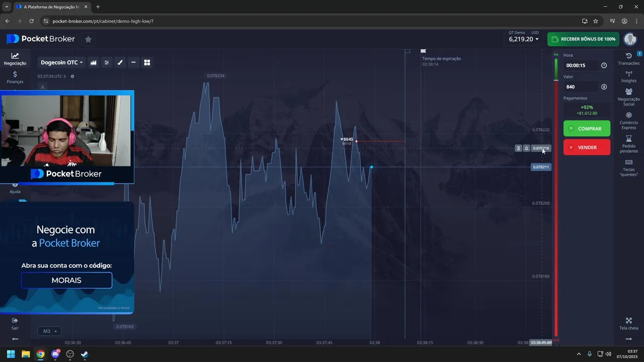Click the horizontal line tool icon

pyautogui.click(x=133, y=62)
